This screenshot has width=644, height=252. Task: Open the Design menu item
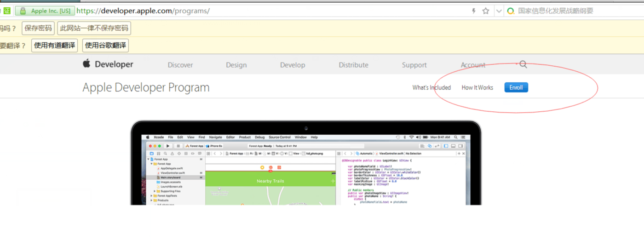tap(236, 65)
